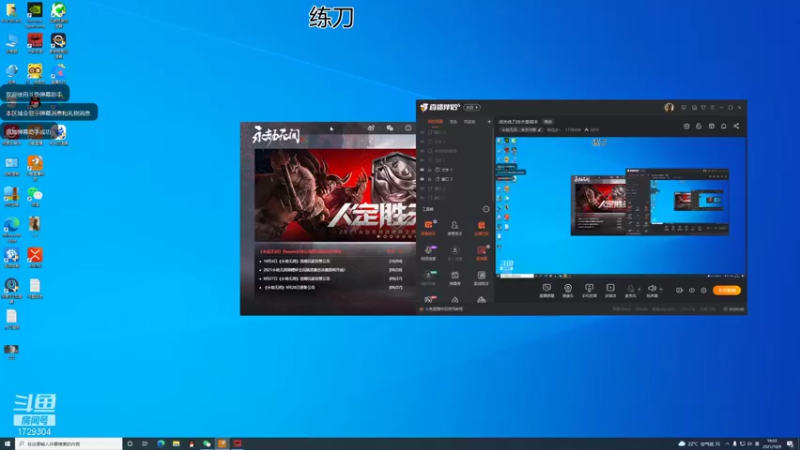Click the status message in Douyu bottom bar
This screenshot has height=450, width=800.
coord(442,309)
